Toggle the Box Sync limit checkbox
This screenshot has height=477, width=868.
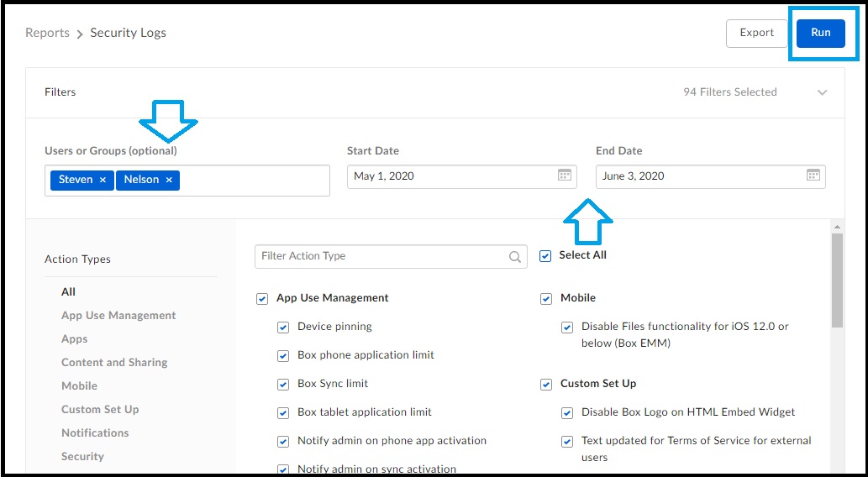tap(283, 384)
